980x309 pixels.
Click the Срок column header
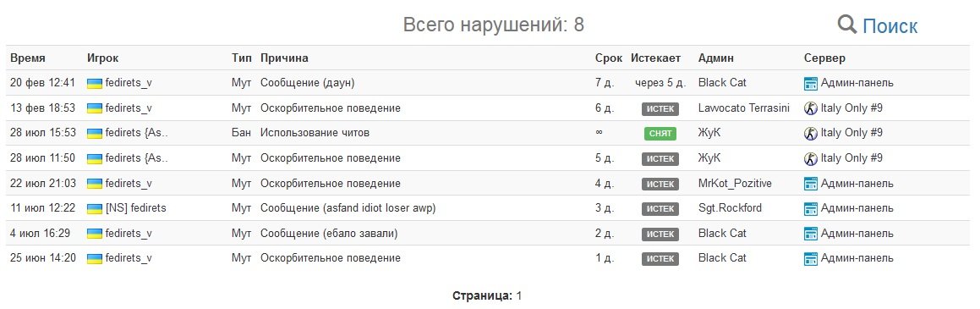[609, 58]
